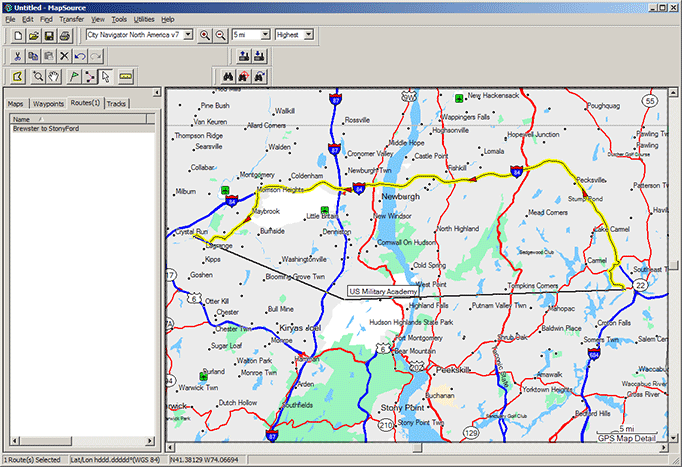Open the Help menu
Screen dimensions: 682x467
[x=167, y=20]
